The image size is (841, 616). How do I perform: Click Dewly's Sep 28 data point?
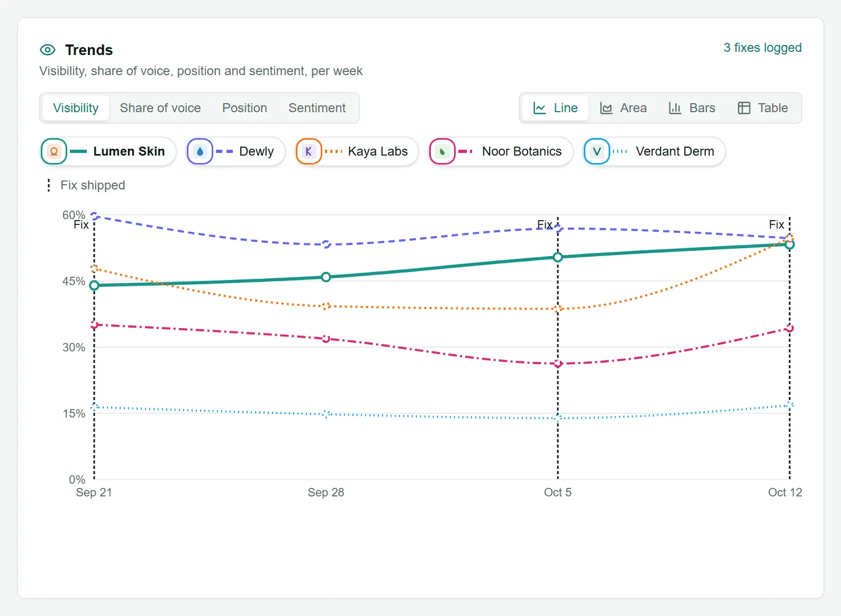(326, 244)
